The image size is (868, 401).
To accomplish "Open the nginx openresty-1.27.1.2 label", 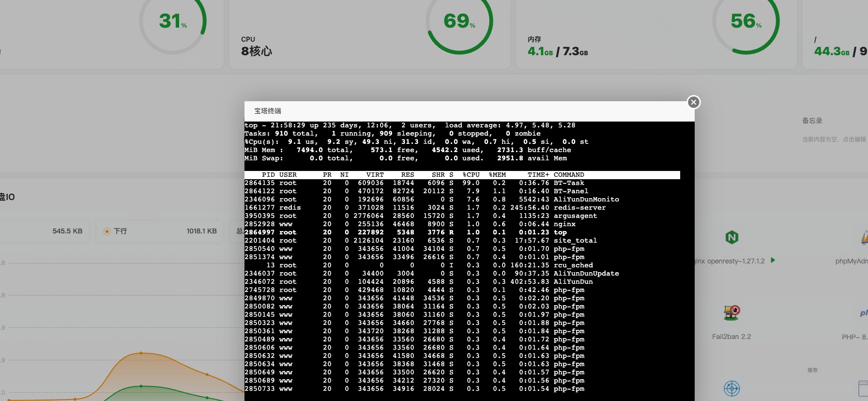I will coord(730,261).
